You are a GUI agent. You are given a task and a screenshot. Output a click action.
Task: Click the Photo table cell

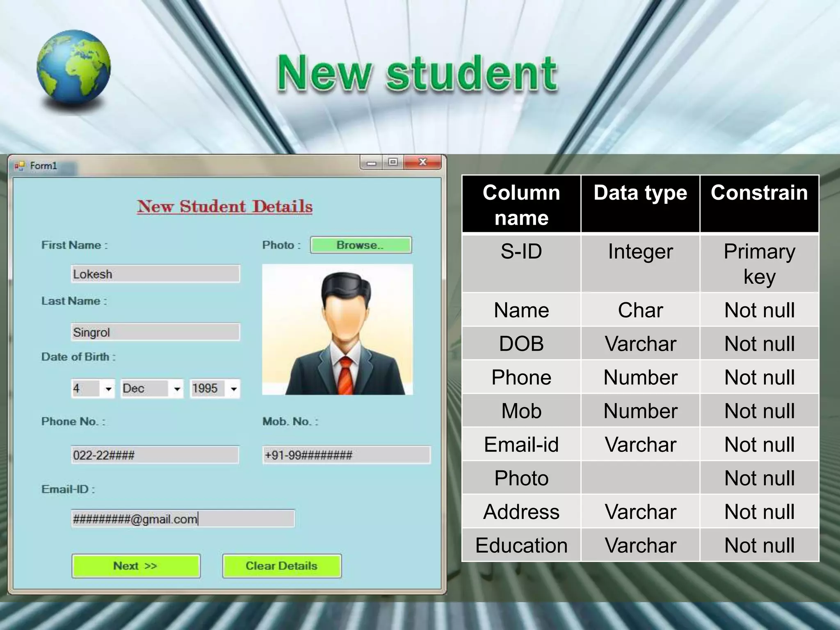[x=521, y=478]
